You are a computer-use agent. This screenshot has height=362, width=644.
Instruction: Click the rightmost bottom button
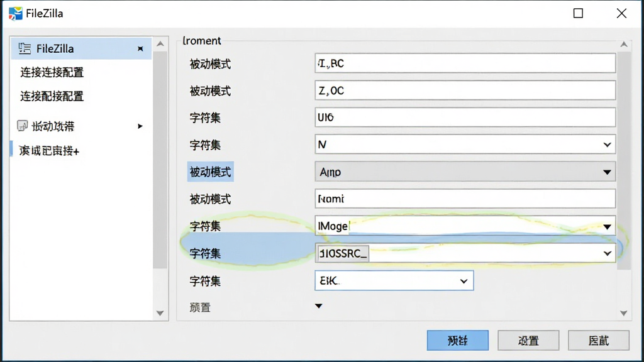[599, 340]
